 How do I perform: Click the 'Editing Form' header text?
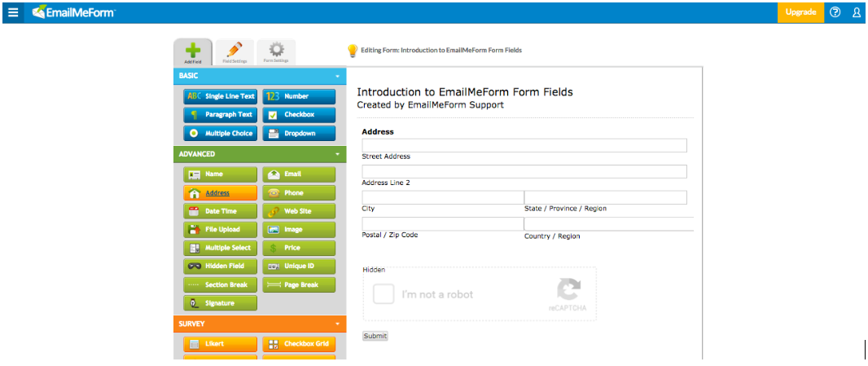(x=441, y=50)
